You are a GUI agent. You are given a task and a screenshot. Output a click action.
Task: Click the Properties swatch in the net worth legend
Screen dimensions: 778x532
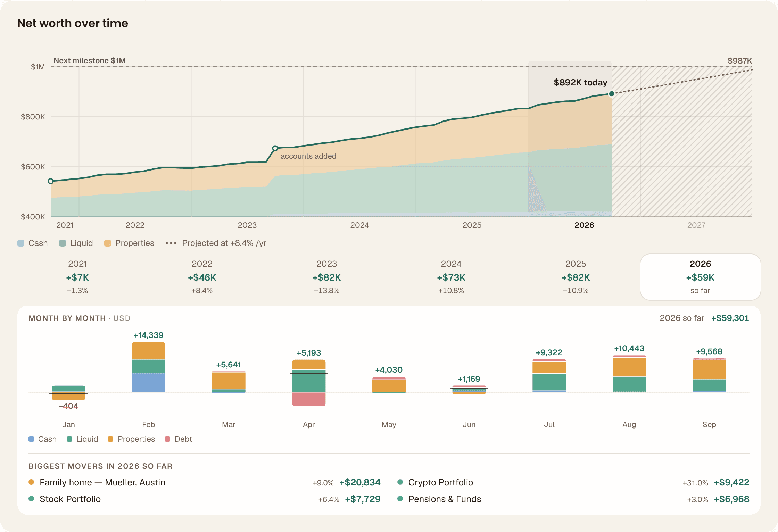(x=108, y=243)
